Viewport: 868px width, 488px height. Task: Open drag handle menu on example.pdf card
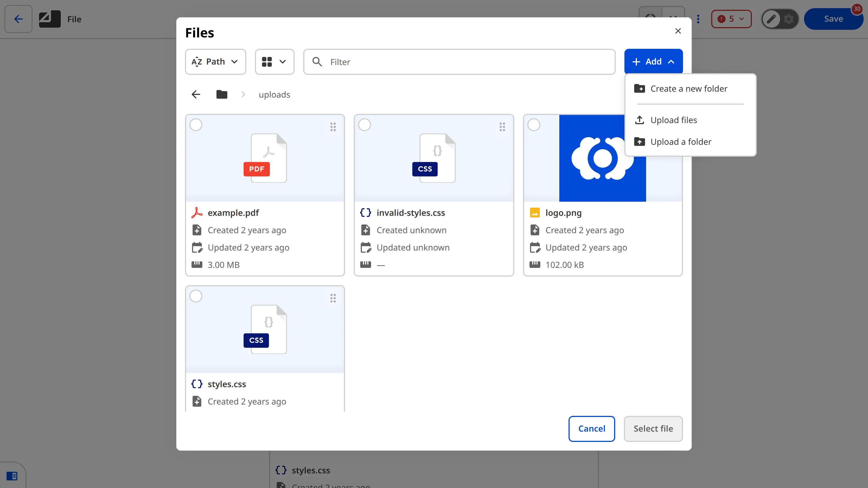click(333, 127)
